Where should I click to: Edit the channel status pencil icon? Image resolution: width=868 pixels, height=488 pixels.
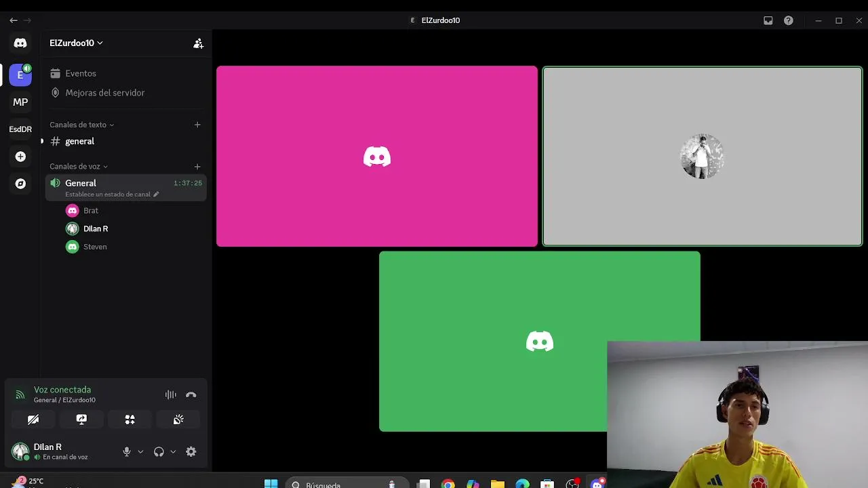point(156,195)
